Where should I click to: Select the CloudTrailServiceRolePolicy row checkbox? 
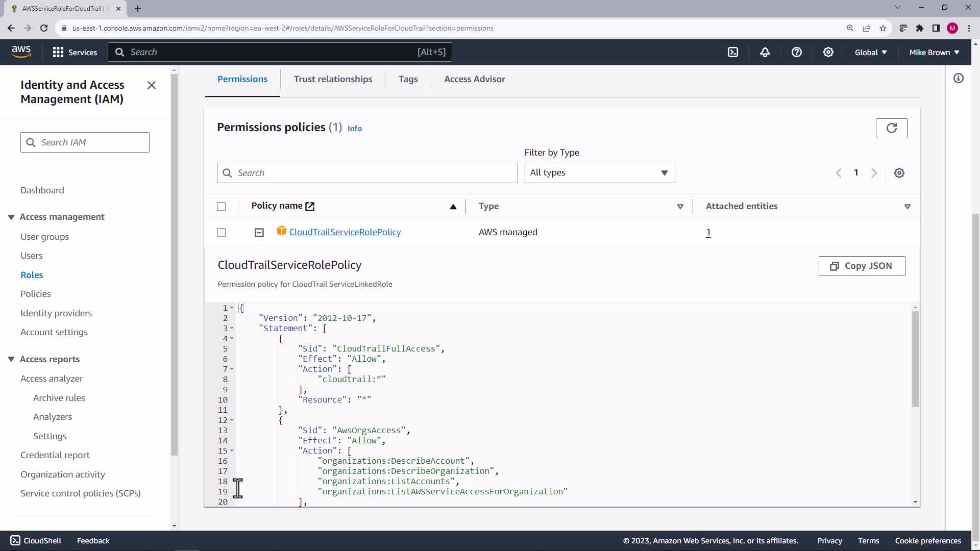[221, 233]
